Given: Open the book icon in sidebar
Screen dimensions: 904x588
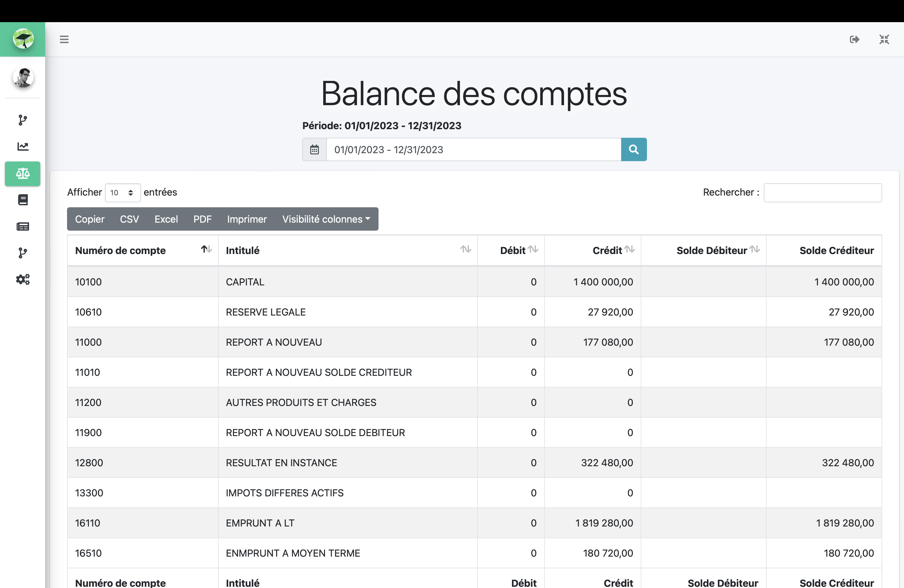Looking at the screenshot, I should coord(23,200).
